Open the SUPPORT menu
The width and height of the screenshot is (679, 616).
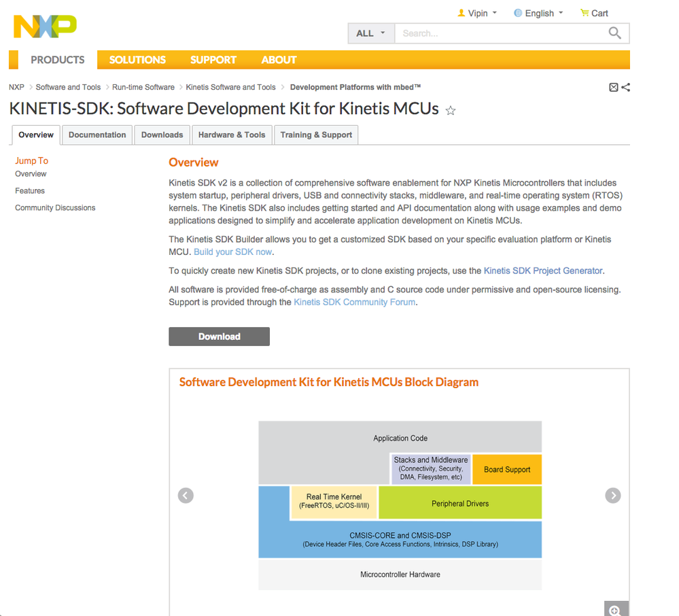(213, 60)
